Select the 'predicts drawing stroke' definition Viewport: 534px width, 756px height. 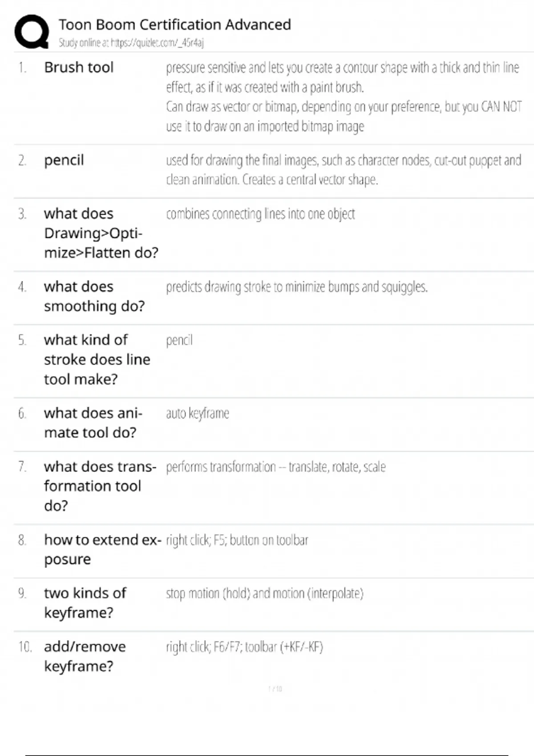[296, 287]
